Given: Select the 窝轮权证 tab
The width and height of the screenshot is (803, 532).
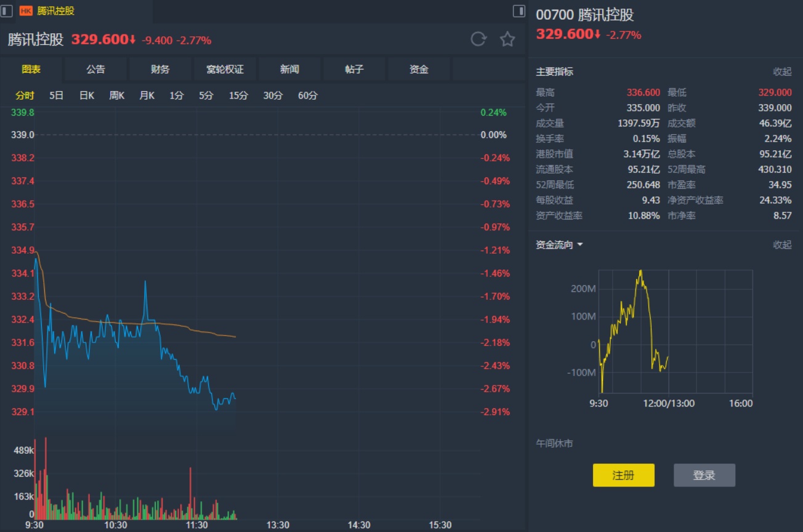Looking at the screenshot, I should tap(225, 70).
